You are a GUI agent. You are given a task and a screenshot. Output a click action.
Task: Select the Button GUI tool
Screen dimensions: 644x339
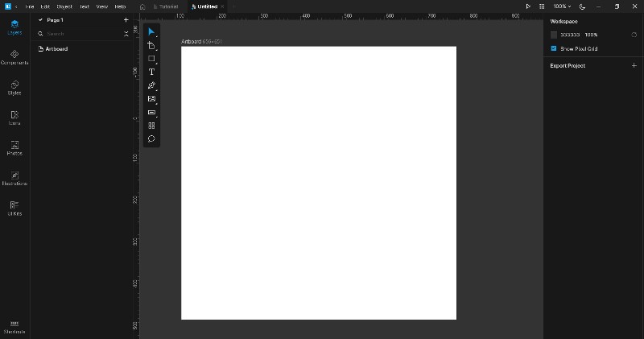151,112
